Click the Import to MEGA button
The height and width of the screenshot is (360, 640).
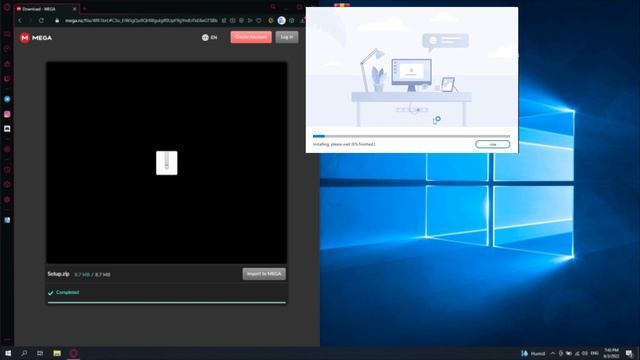(264, 274)
